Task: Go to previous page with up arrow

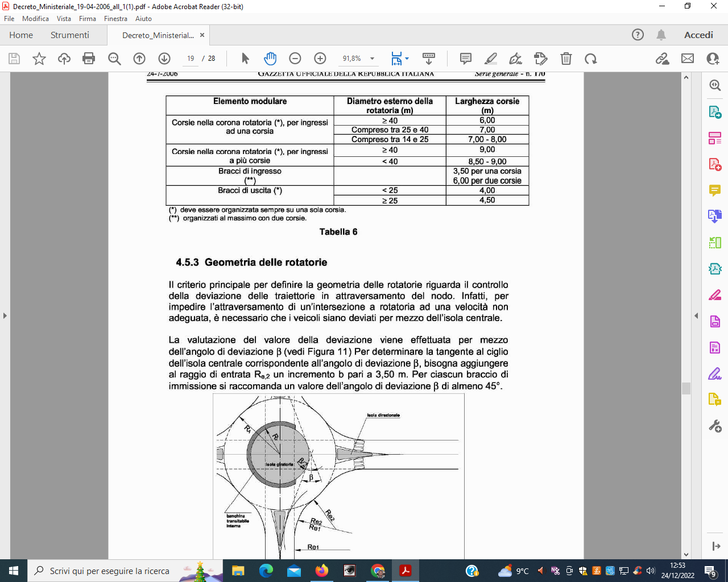Action: 139,59
